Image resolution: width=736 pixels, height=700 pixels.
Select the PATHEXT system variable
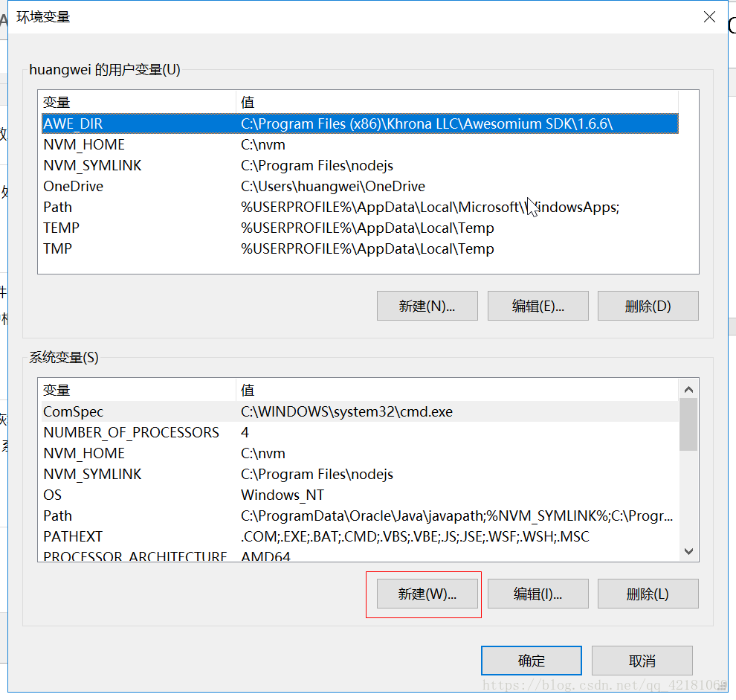360,536
